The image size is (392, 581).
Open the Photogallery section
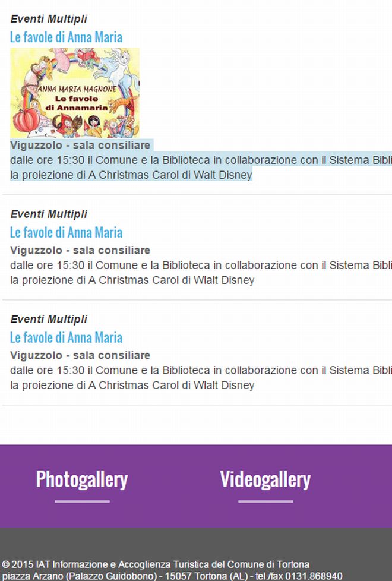click(82, 479)
